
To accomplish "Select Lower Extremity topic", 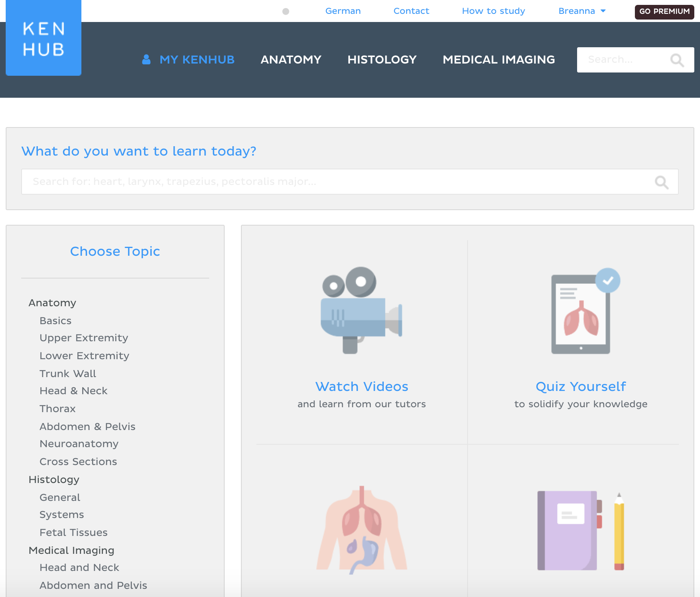I will pos(85,356).
